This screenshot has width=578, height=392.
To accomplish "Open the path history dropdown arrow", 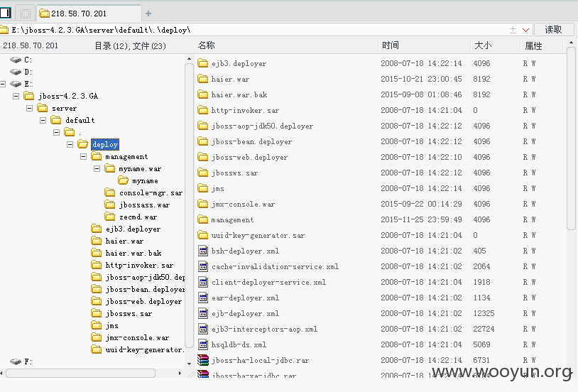I will pyautogui.click(x=526, y=30).
